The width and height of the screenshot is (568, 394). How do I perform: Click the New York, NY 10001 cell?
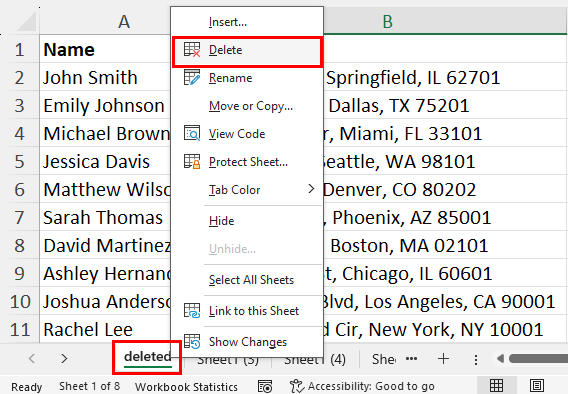tap(446, 330)
